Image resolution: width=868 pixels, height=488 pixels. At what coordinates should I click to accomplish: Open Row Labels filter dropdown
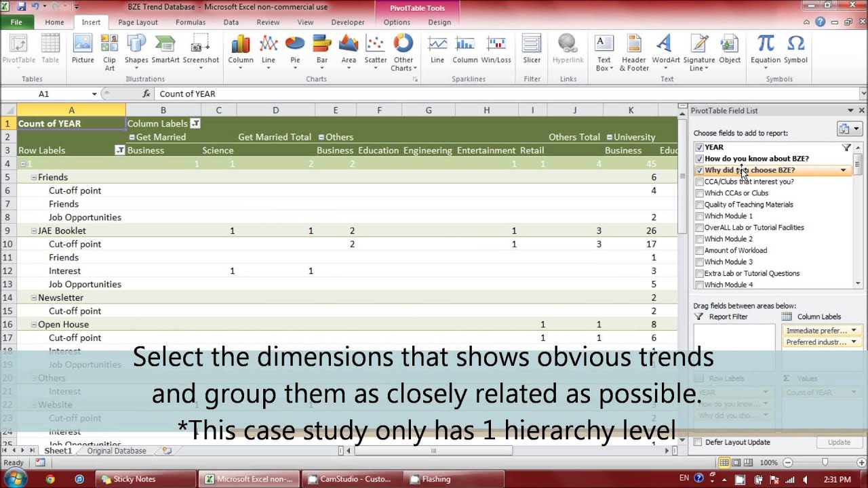tap(120, 150)
